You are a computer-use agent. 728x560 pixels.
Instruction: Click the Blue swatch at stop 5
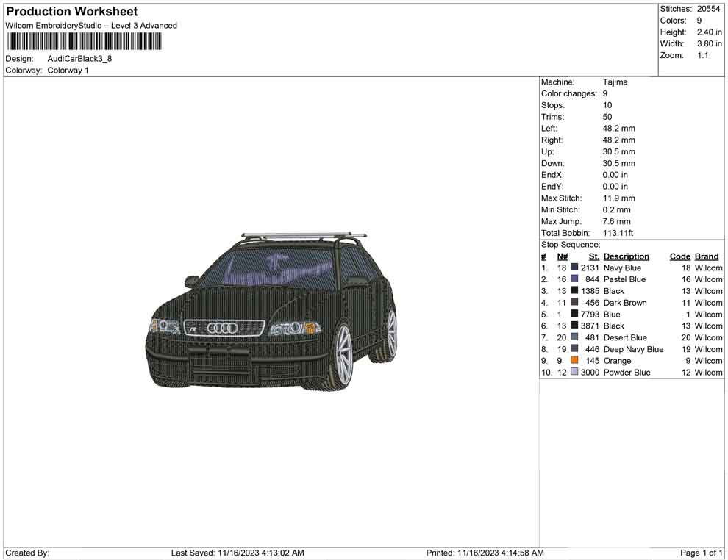point(573,315)
